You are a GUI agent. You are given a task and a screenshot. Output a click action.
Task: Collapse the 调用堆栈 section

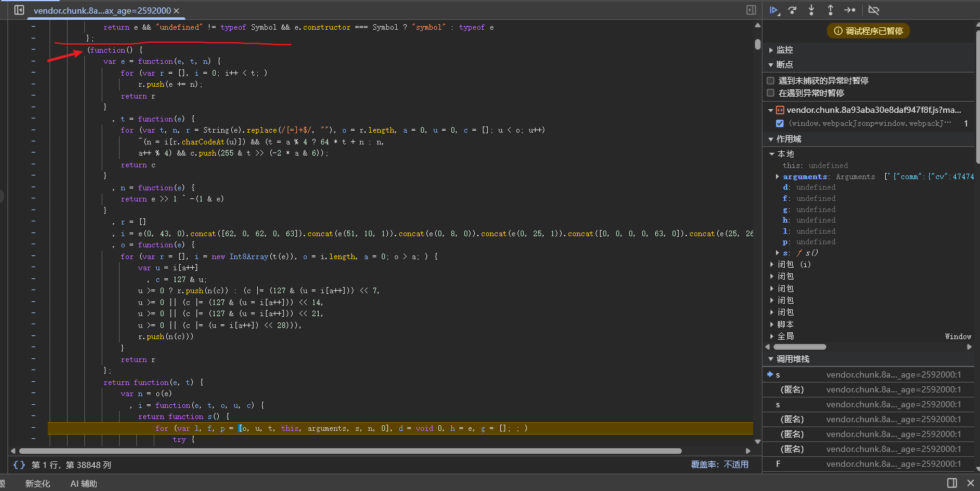click(792, 359)
